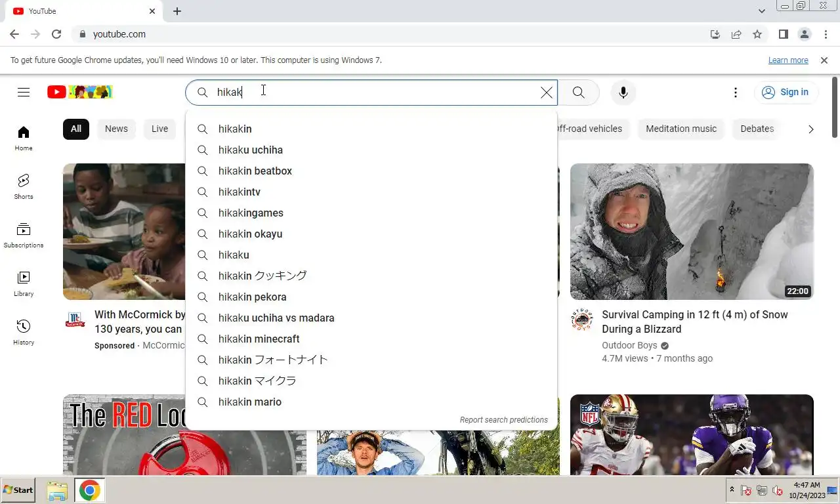Open the McCormick channel avatar
The image size is (840, 504).
75,320
